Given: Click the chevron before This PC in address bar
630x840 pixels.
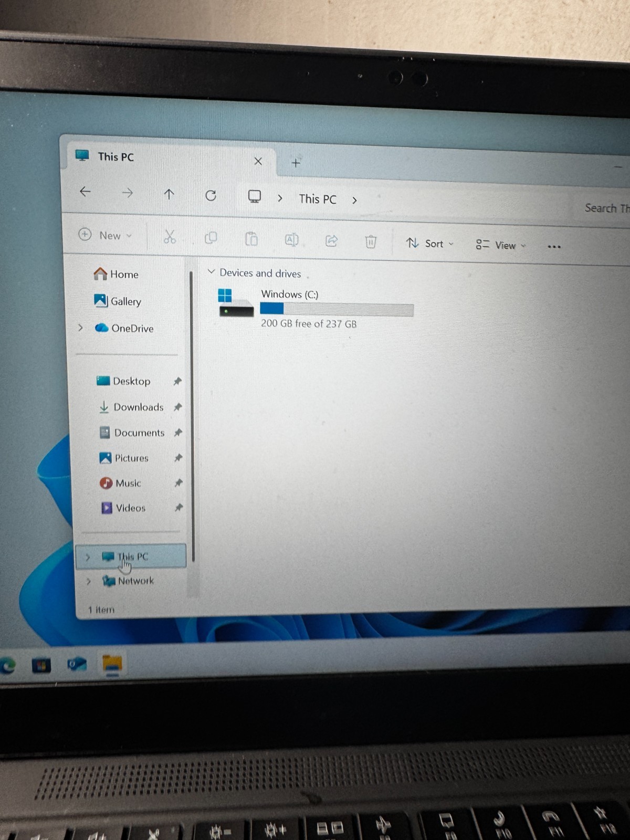Looking at the screenshot, I should [x=280, y=198].
